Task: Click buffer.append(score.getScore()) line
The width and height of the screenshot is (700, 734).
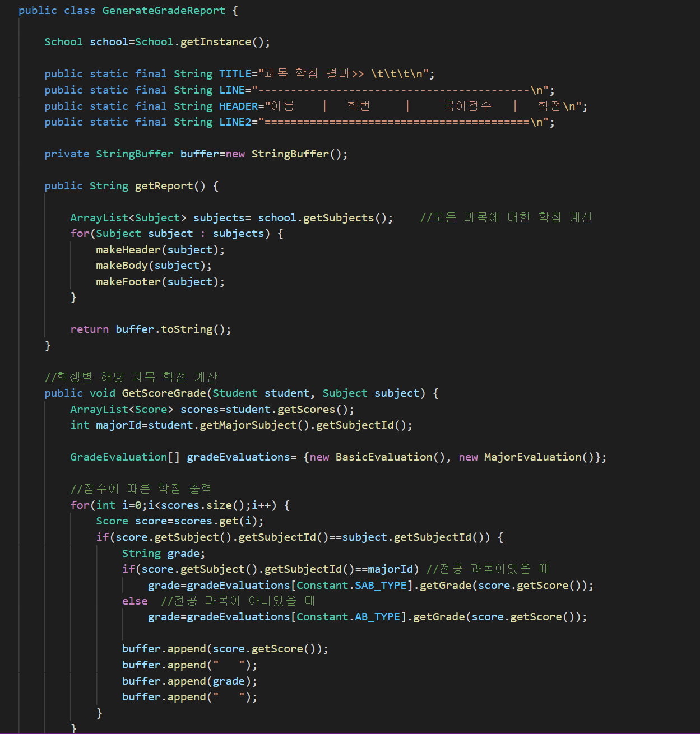Action: click(225, 649)
